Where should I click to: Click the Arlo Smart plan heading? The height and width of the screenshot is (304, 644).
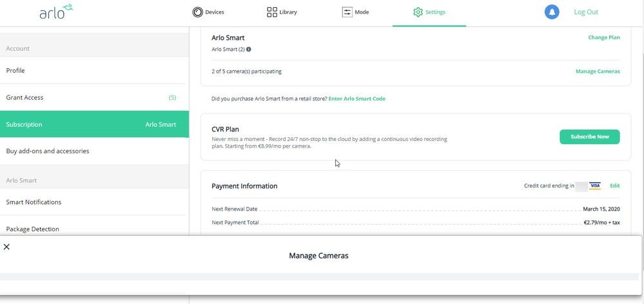(x=228, y=38)
